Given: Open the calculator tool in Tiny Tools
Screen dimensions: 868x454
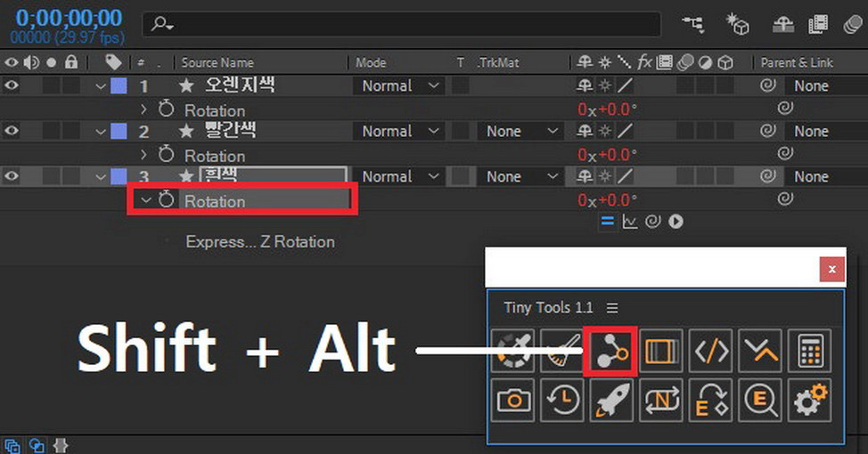Looking at the screenshot, I should coord(809,351).
